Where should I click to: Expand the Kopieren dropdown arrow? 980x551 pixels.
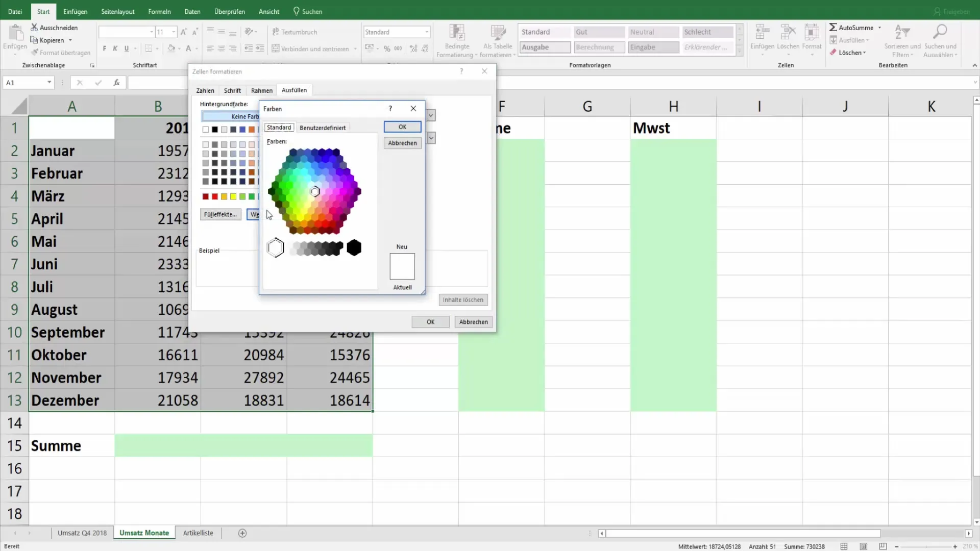pyautogui.click(x=70, y=40)
